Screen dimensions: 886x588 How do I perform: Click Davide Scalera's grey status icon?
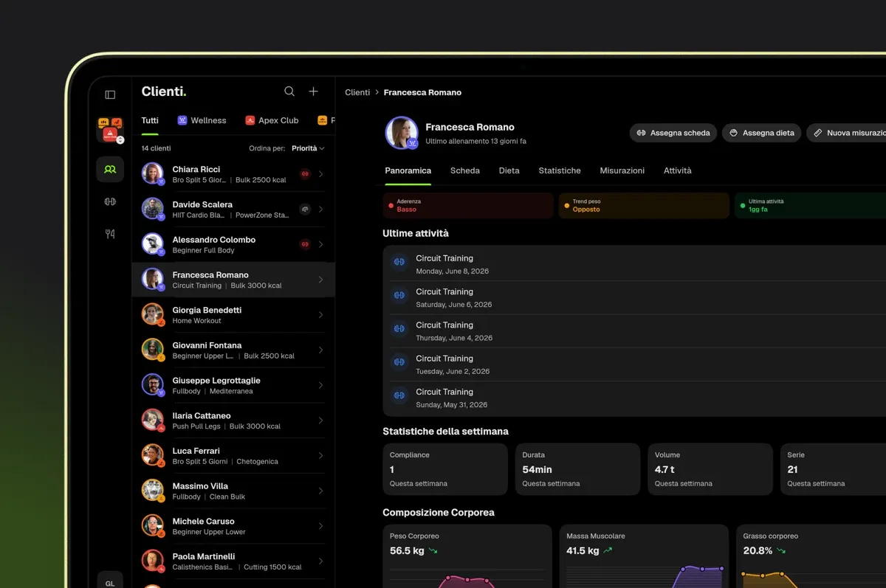tap(305, 210)
